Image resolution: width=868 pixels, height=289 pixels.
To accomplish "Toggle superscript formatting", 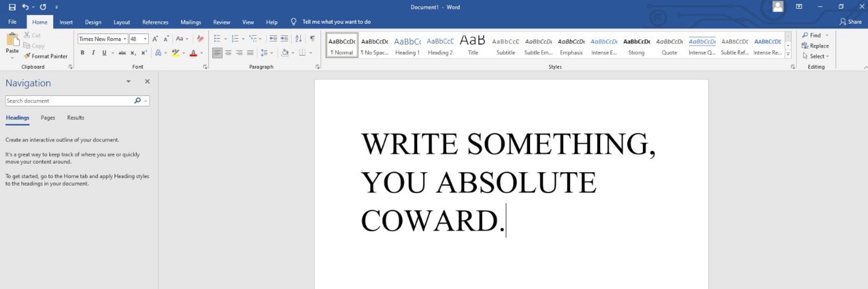I will [144, 53].
